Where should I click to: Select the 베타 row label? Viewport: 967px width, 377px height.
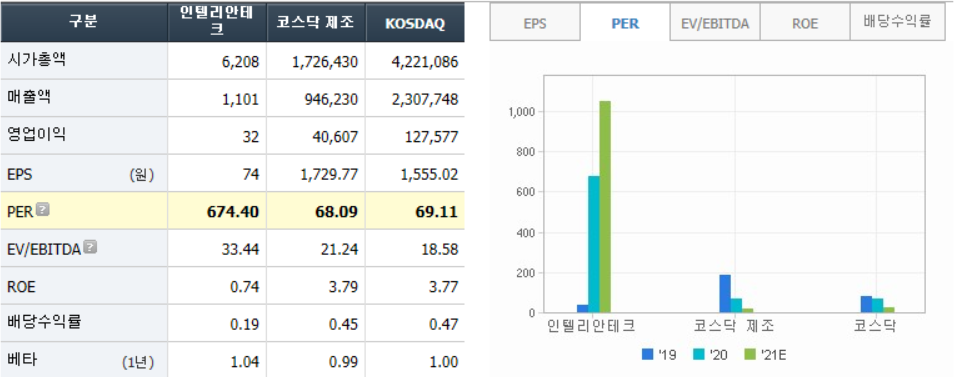click(x=22, y=360)
